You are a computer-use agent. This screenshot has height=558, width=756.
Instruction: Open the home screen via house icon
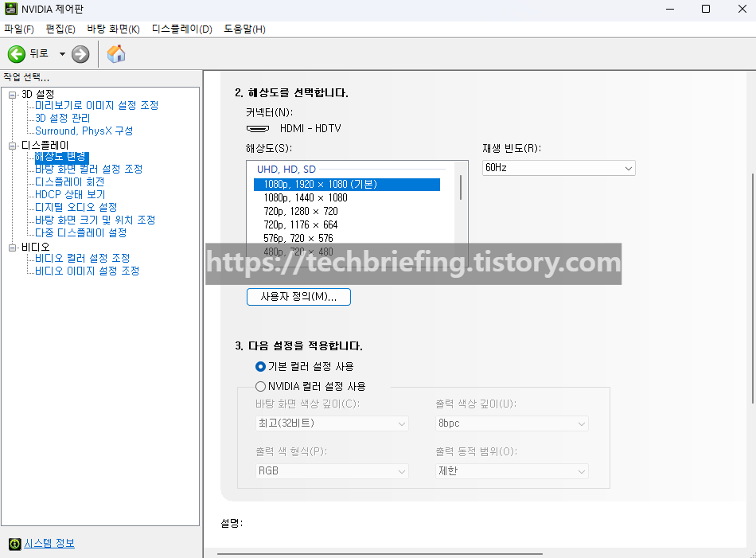tap(115, 55)
